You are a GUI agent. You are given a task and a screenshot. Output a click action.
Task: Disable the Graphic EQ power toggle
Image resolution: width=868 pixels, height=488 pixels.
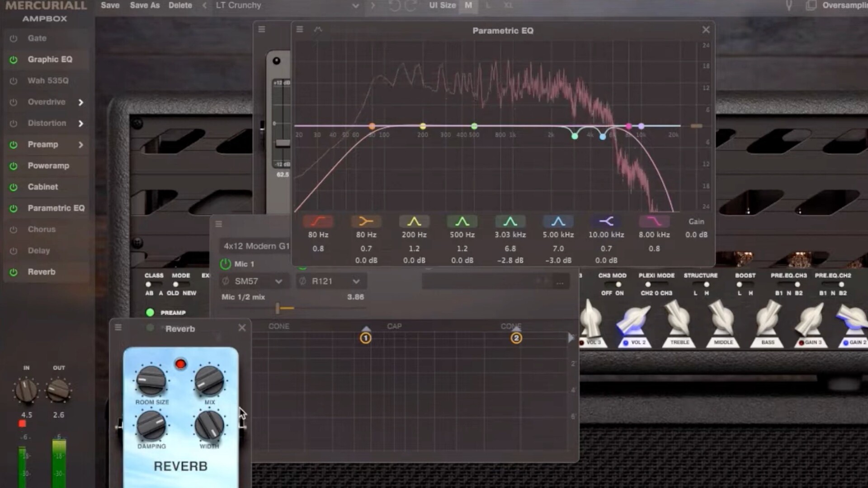[x=14, y=60]
